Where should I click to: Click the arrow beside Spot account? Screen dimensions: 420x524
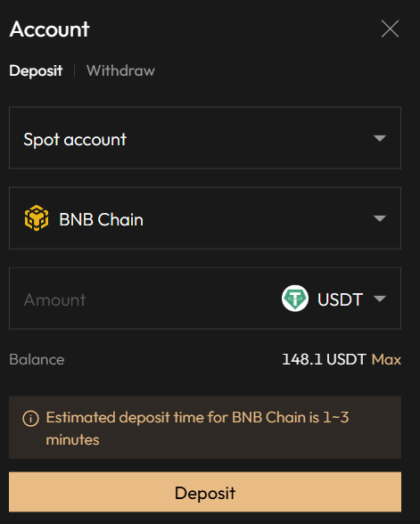[x=380, y=138]
